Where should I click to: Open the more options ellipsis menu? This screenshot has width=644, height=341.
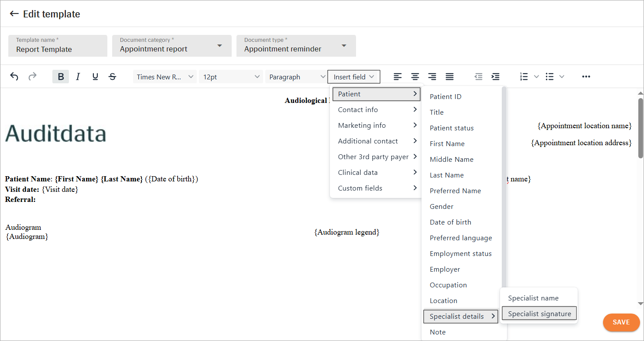point(586,77)
